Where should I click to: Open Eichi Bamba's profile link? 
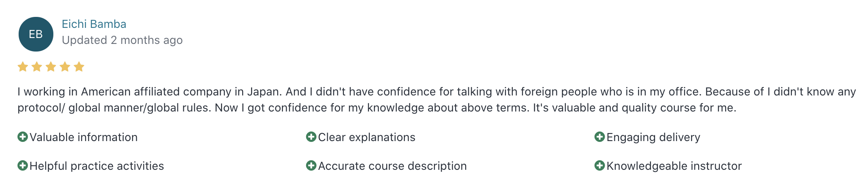pyautogui.click(x=94, y=24)
